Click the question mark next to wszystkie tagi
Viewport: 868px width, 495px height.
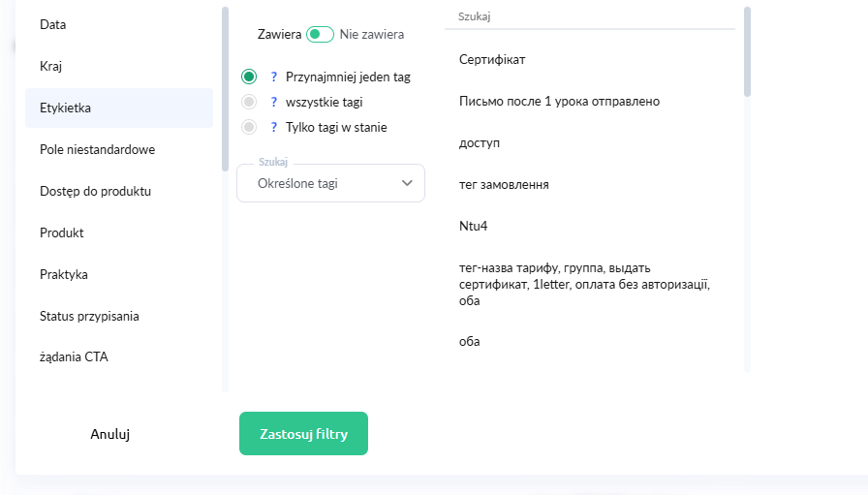coord(274,102)
